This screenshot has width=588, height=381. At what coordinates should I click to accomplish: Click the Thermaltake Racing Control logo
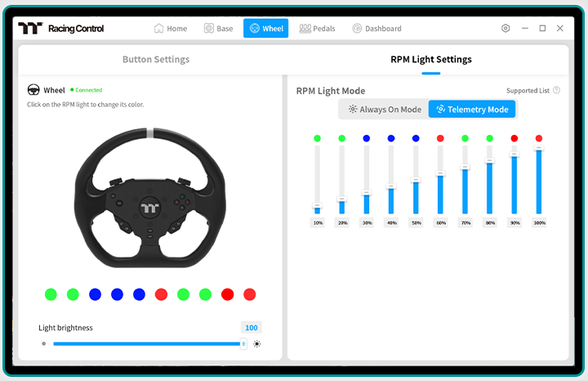(x=61, y=28)
